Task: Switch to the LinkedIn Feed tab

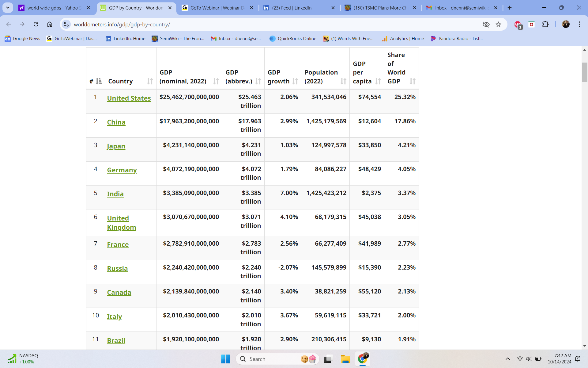Action: click(x=299, y=8)
